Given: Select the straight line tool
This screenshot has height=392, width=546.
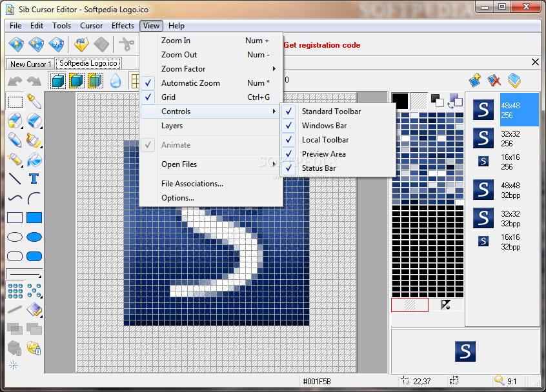Looking at the screenshot, I should click(15, 179).
